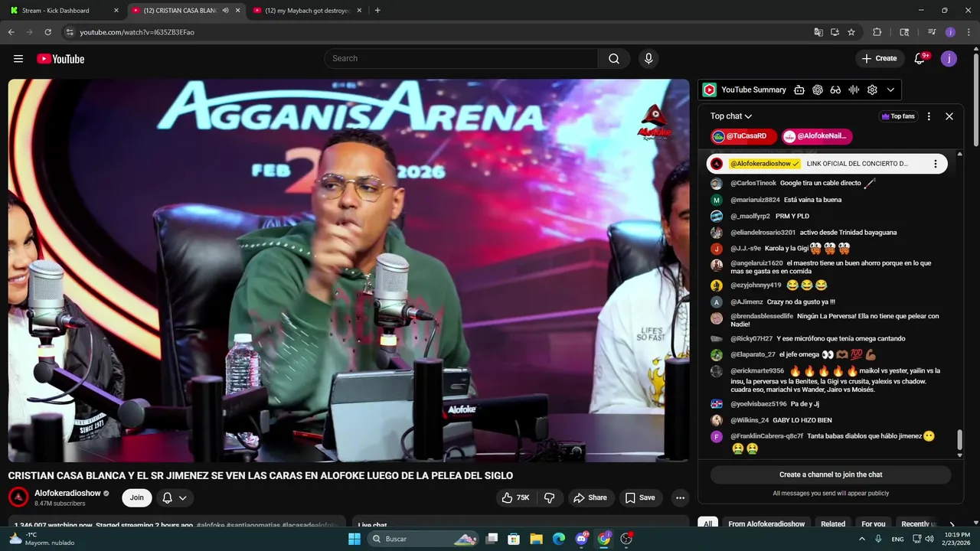Open the YouTube hamburger guide menu
This screenshot has height=551, width=980.
18,59
